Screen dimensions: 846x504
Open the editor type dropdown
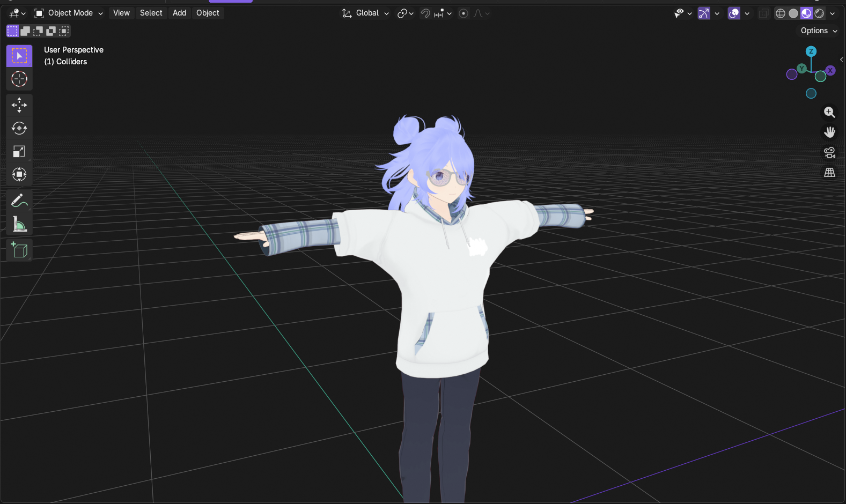pyautogui.click(x=17, y=13)
